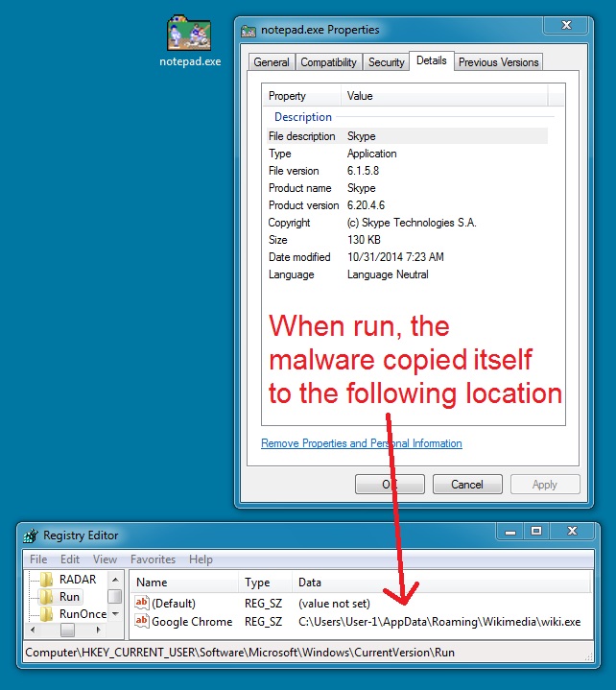Click the Name column header

185,583
